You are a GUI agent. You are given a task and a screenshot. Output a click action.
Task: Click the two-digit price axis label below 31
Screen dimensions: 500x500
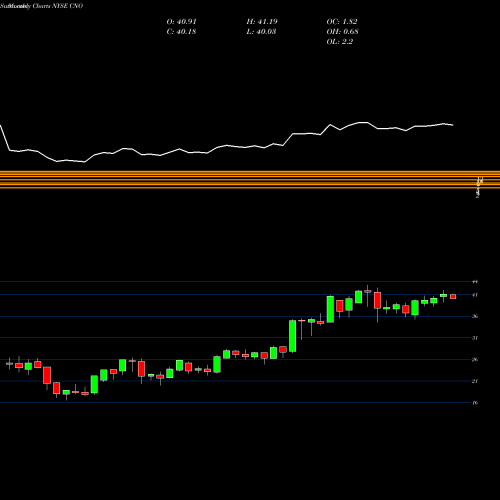tap(475, 359)
